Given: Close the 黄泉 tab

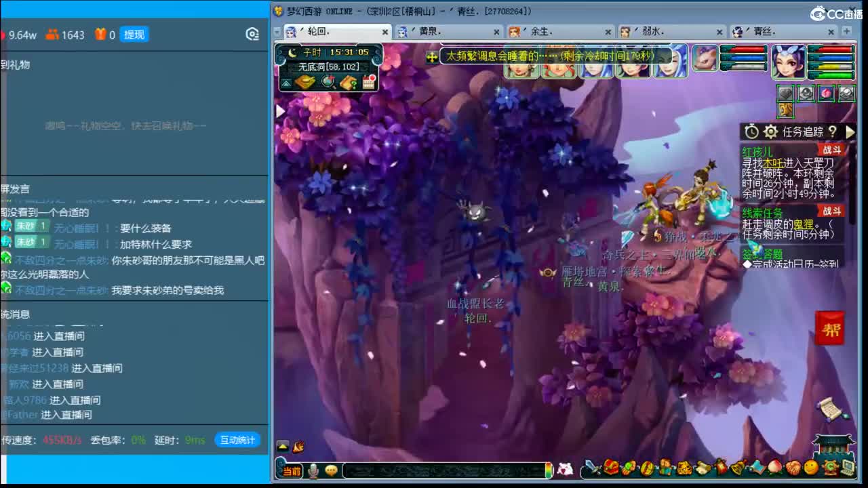Looking at the screenshot, I should pos(497,32).
